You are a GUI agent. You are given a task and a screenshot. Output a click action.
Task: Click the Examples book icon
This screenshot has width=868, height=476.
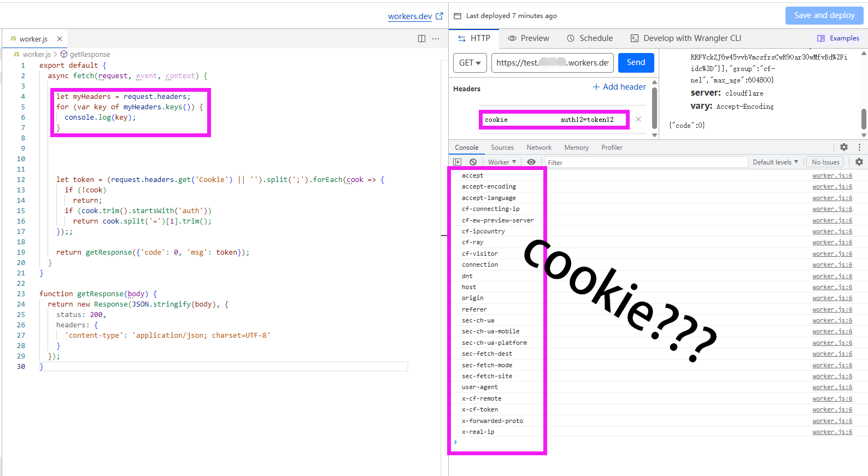pos(821,38)
